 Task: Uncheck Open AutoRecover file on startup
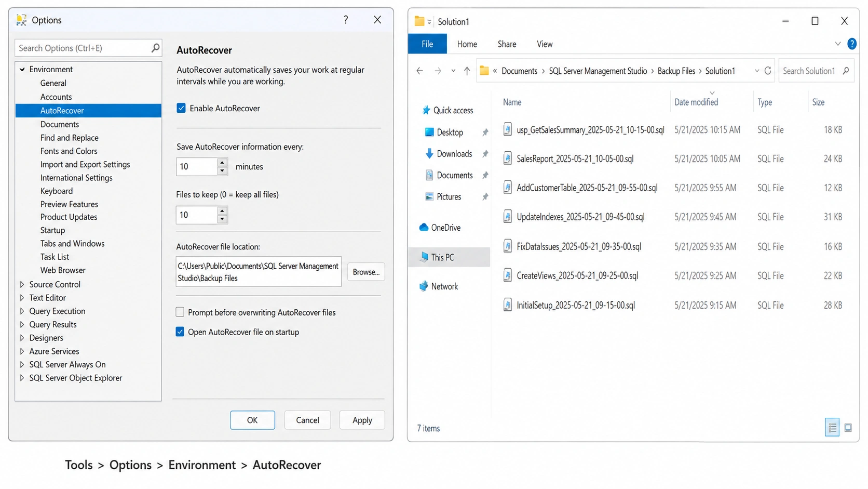click(x=180, y=332)
